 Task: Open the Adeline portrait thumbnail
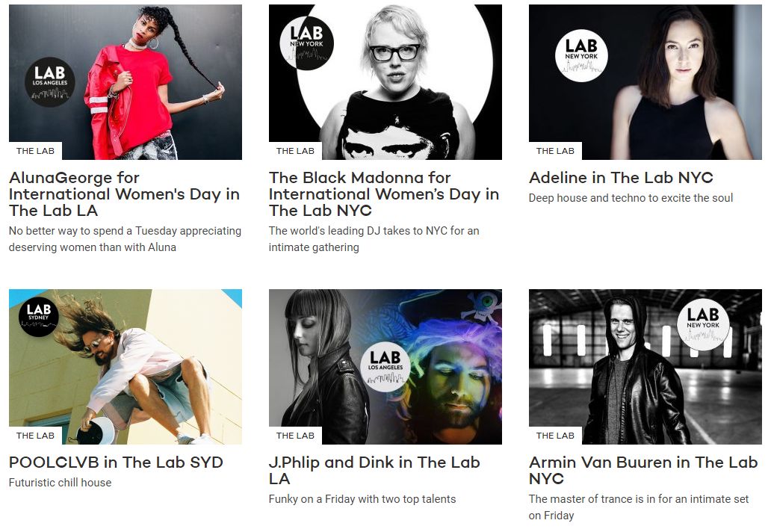pyautogui.click(x=645, y=82)
